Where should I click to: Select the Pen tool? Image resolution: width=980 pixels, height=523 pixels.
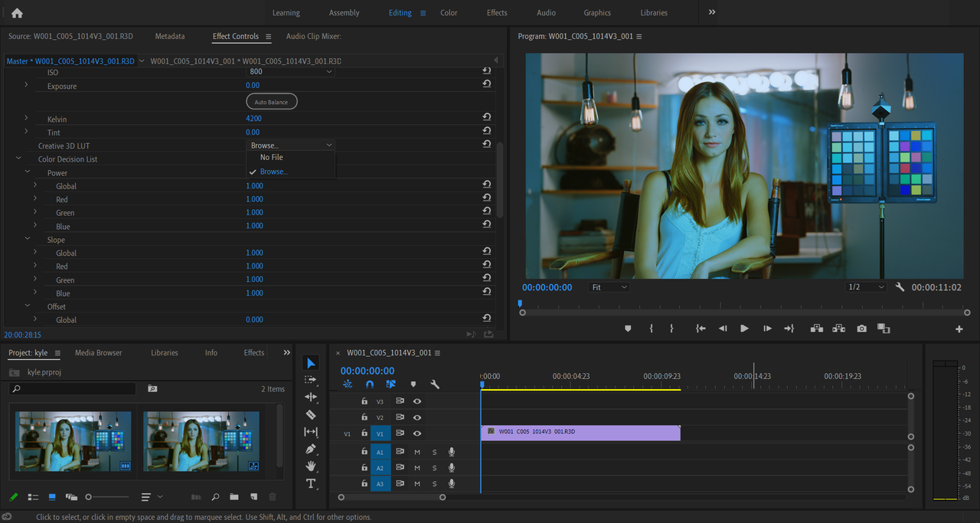coord(311,449)
